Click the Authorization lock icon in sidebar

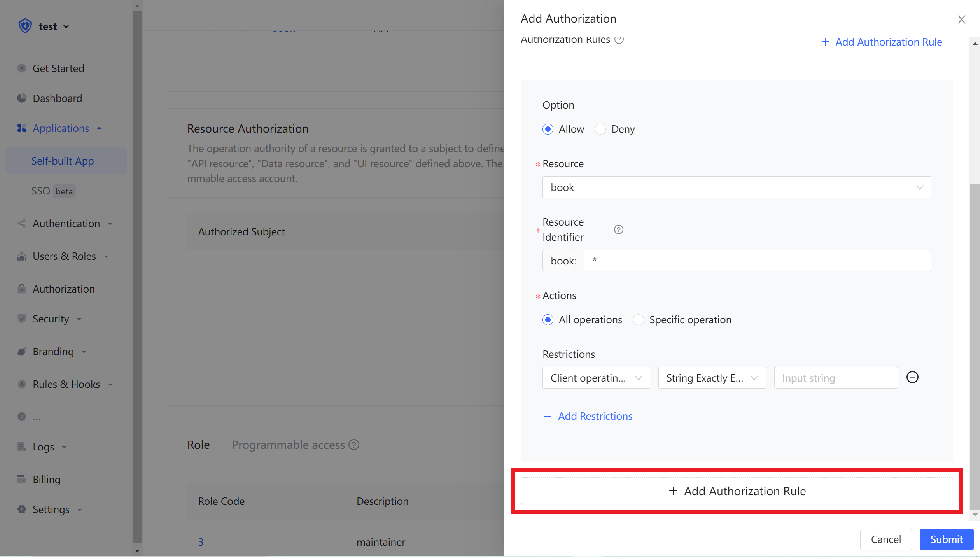tap(22, 289)
